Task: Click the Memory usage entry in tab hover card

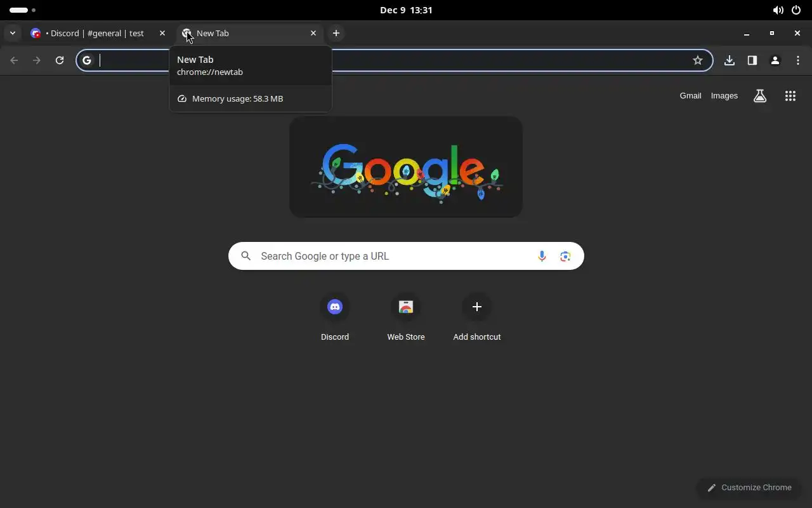Action: [251, 98]
